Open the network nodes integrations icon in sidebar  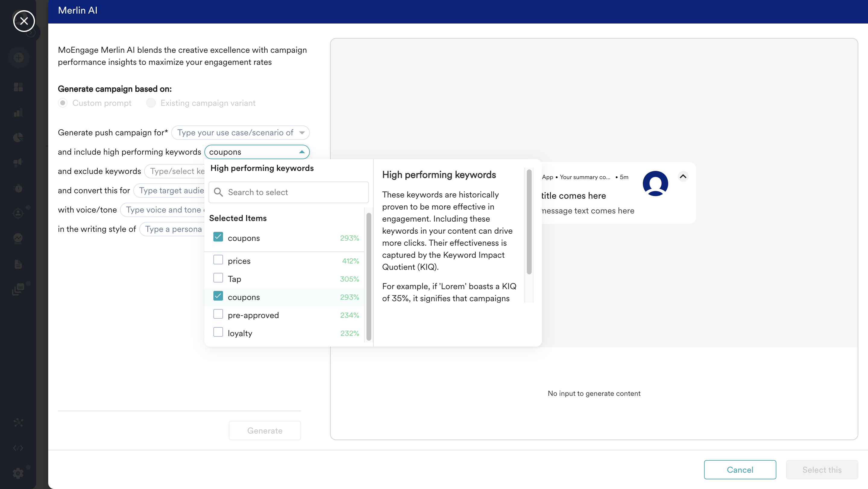(x=18, y=423)
